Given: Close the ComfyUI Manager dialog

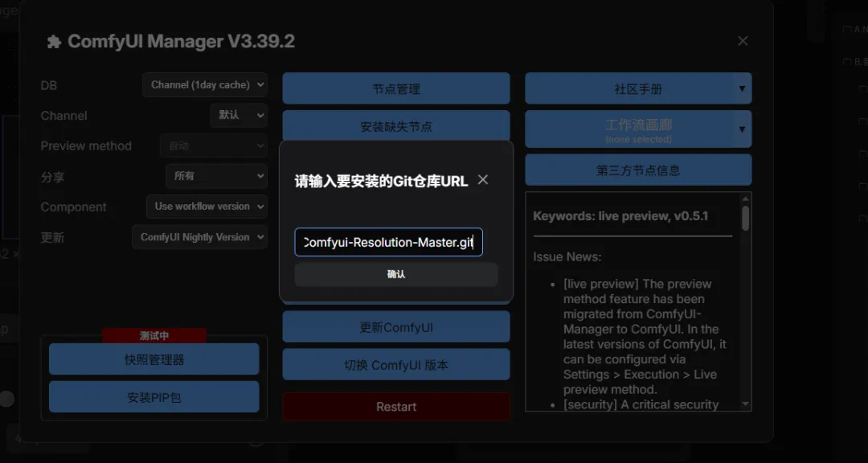Looking at the screenshot, I should (x=743, y=41).
